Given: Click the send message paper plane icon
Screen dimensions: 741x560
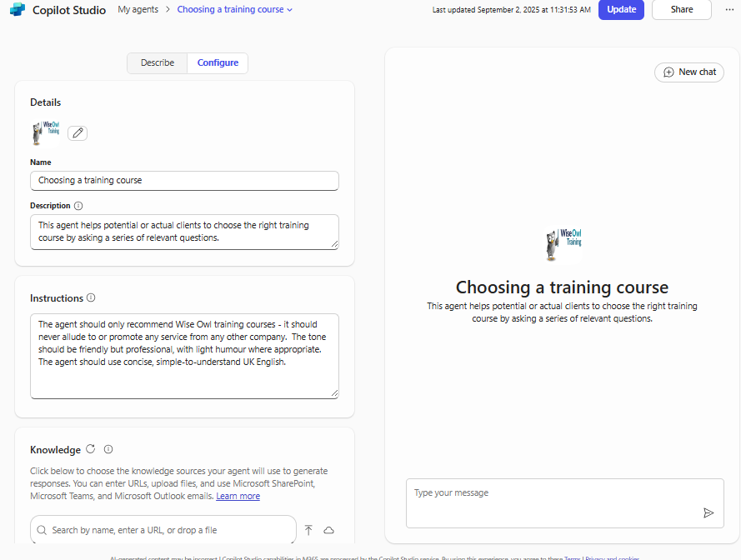Looking at the screenshot, I should tap(709, 514).
